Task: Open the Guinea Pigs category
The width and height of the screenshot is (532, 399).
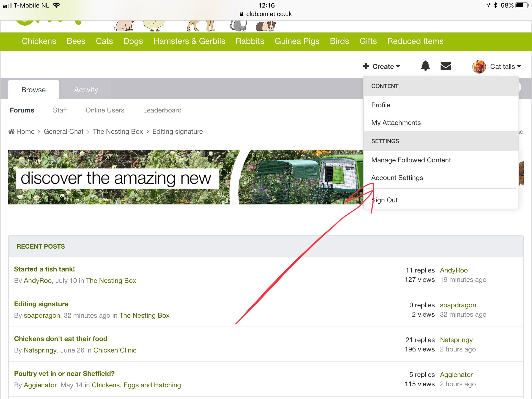Action: point(297,41)
